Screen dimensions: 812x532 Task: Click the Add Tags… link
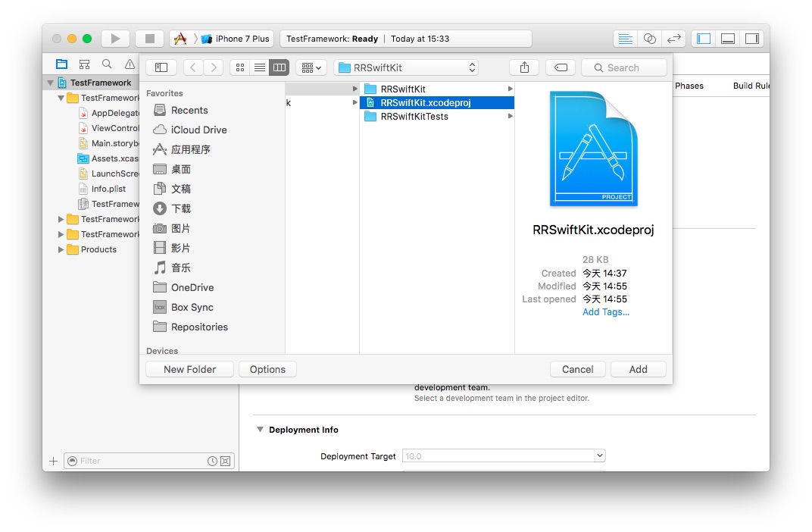tap(605, 311)
